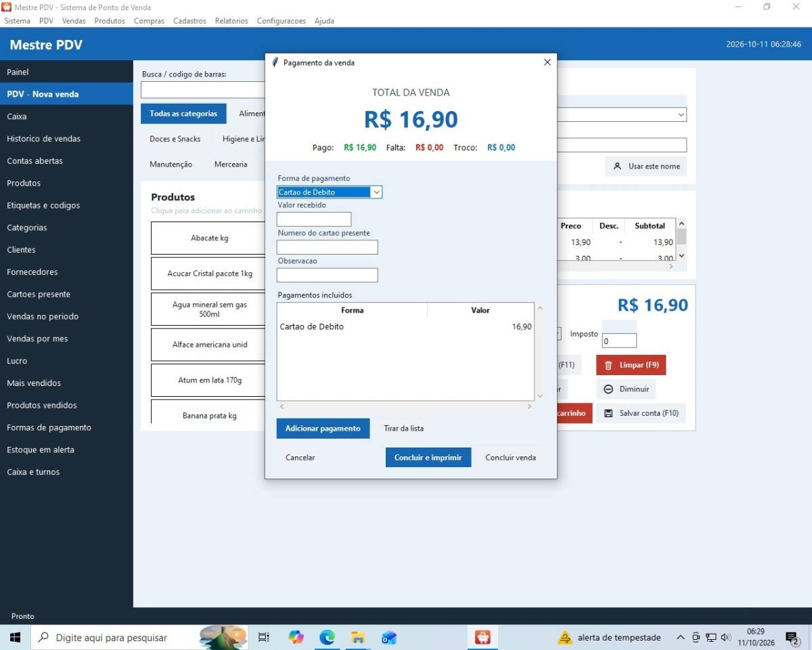Select the Cartao de Debito row in Pagamentos incluidos
The width and height of the screenshot is (812, 650).
click(406, 327)
